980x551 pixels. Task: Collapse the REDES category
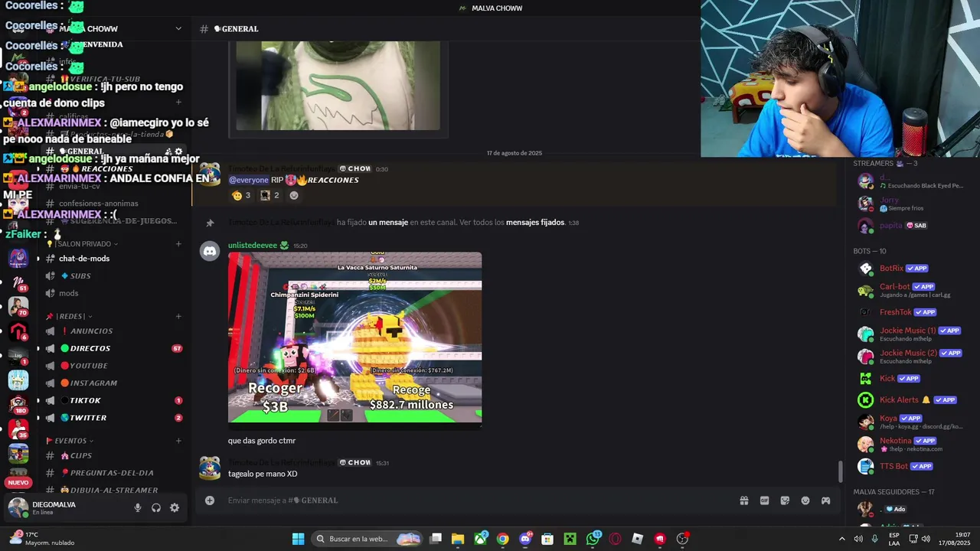69,316
